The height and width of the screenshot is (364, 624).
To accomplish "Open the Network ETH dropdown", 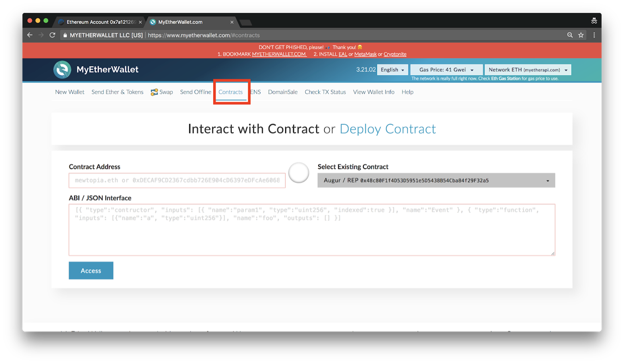I will (x=528, y=70).
